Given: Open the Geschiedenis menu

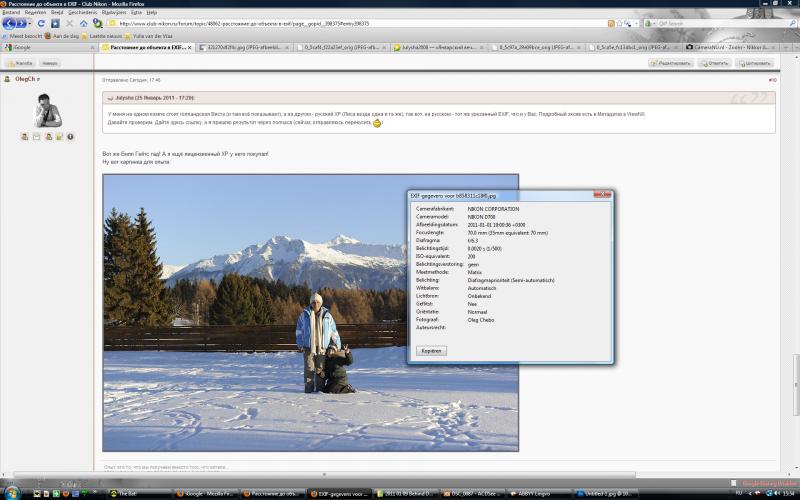Looking at the screenshot, I should pos(83,12).
